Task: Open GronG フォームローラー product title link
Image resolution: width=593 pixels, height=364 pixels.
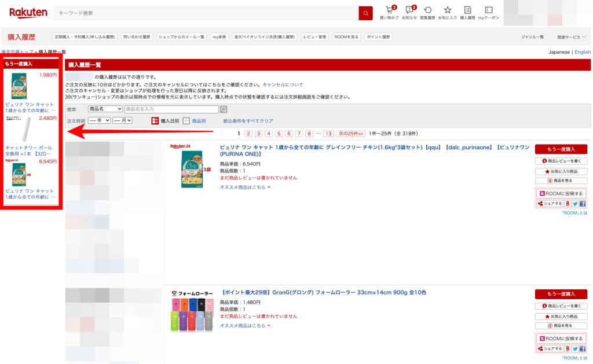Action: pyautogui.click(x=323, y=293)
